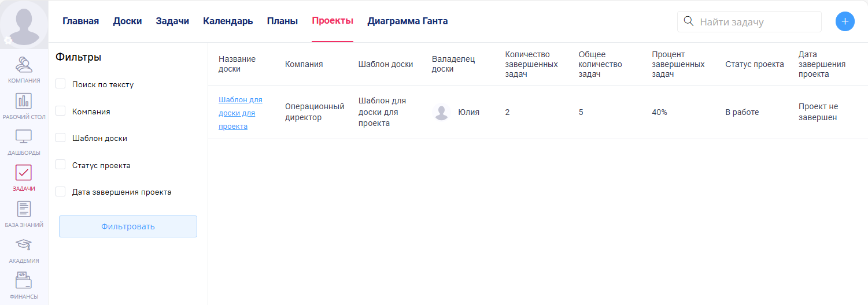
Task: Click the 40% percentage cell
Action: [659, 112]
